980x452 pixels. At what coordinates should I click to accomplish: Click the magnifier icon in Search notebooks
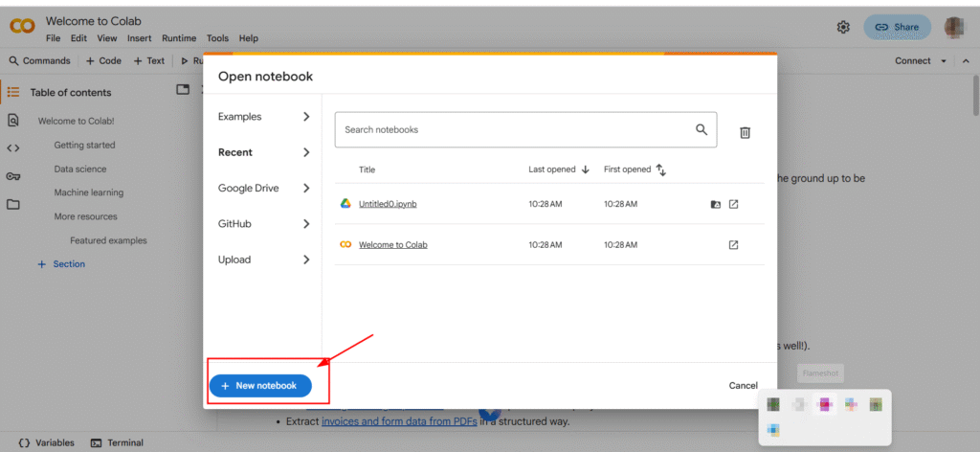702,129
